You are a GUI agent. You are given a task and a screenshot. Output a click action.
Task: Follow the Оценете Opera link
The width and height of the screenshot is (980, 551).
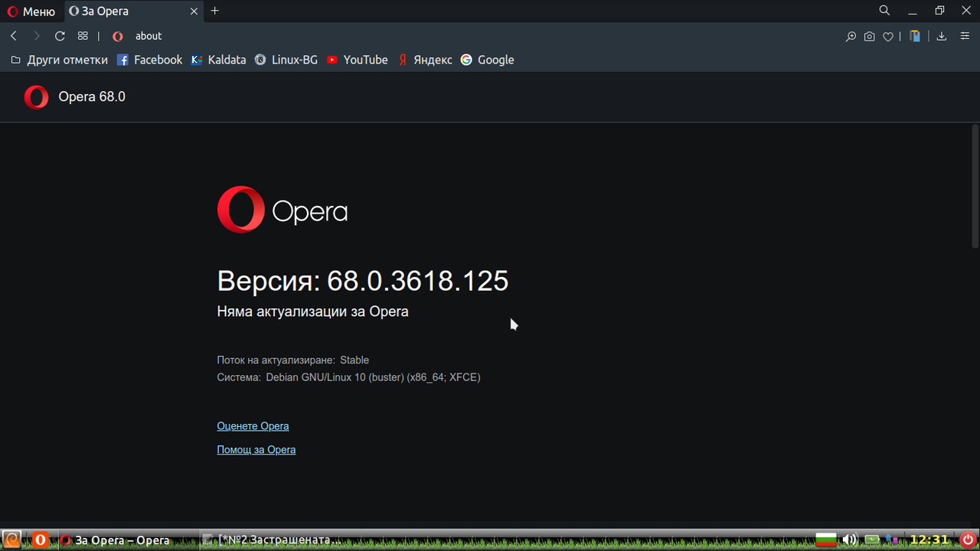253,426
